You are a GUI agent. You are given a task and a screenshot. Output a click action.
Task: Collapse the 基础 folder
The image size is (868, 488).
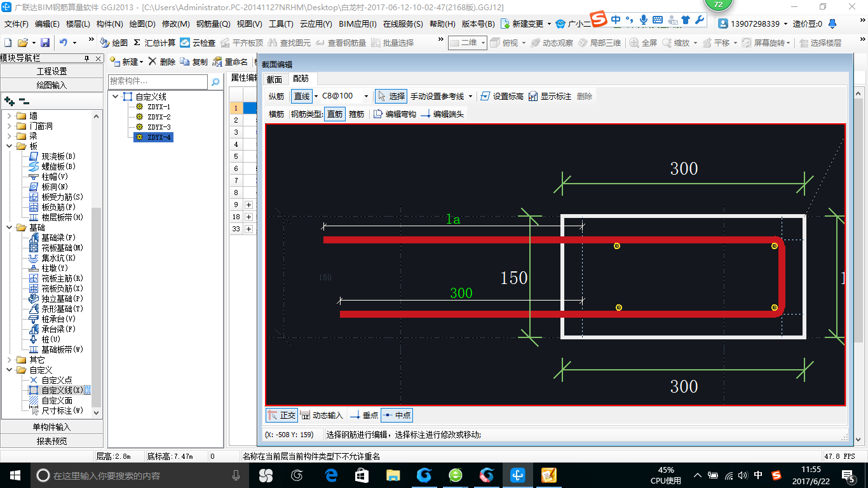point(10,227)
